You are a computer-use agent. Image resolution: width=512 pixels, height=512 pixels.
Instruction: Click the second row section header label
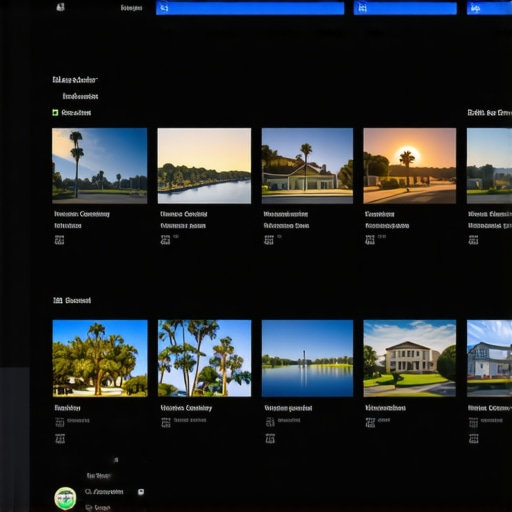click(x=72, y=300)
